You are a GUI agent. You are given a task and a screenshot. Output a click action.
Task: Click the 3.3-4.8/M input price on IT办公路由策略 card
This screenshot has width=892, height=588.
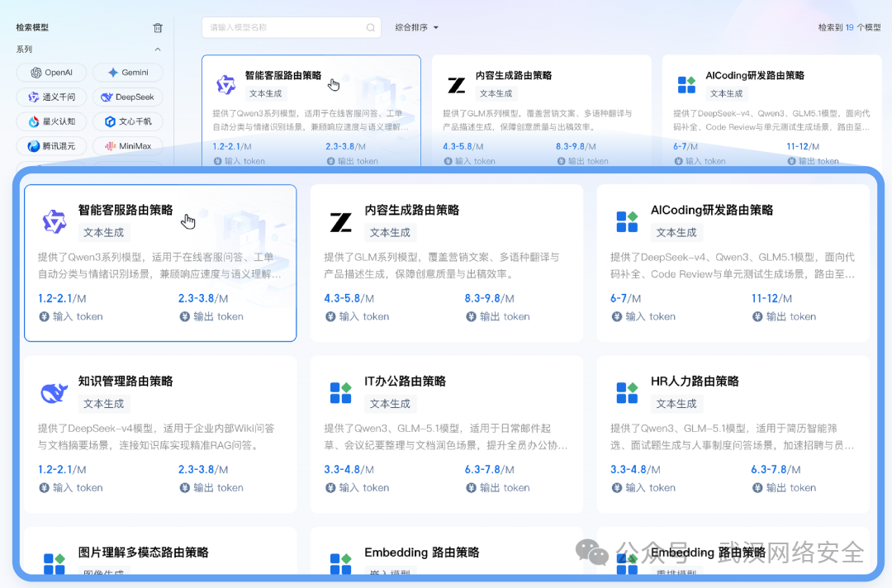(349, 469)
